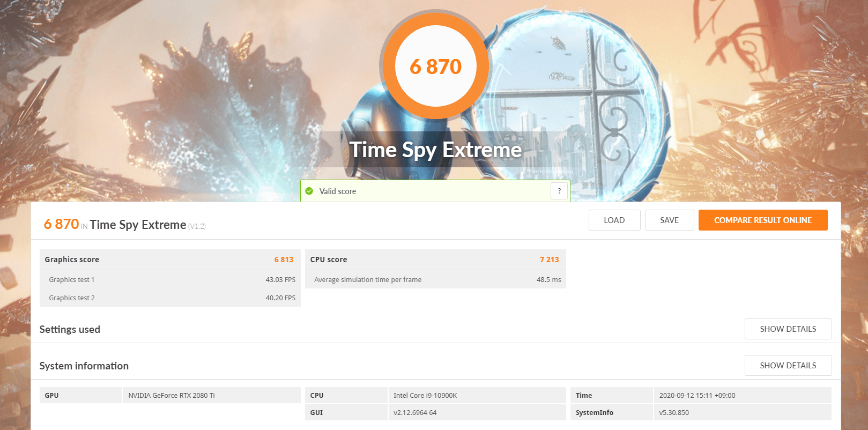Click the GPU label cell in System information
Image resolution: width=868 pixels, height=430 pixels.
tap(80, 395)
